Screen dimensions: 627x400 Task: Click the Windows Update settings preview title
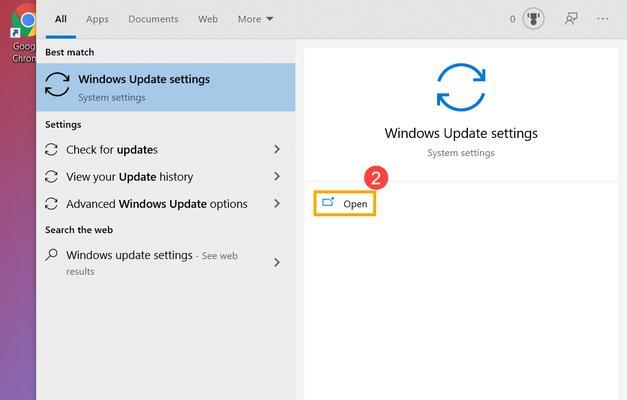(461, 133)
